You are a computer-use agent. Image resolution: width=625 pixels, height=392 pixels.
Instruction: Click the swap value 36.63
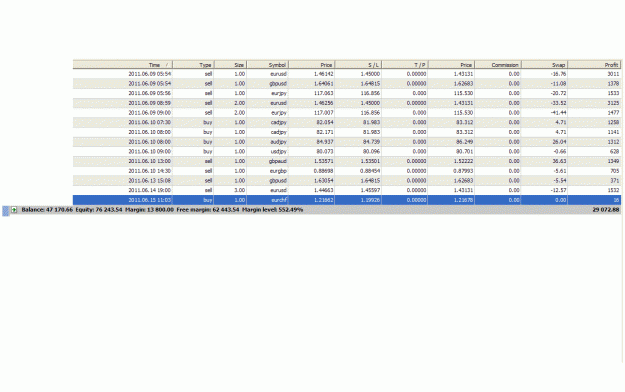point(559,162)
